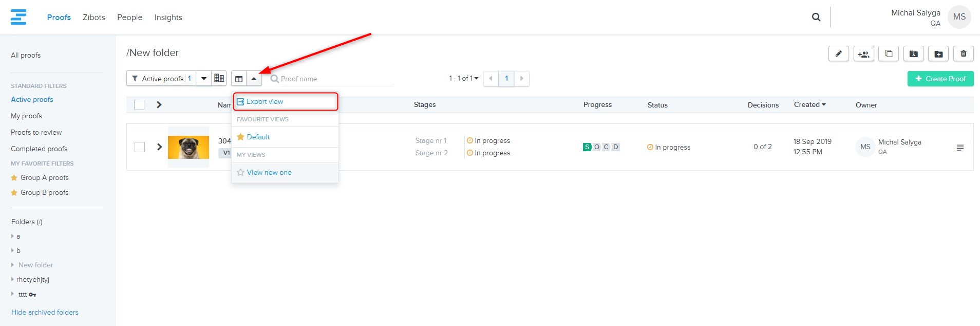Click the Create Proof button

940,79
